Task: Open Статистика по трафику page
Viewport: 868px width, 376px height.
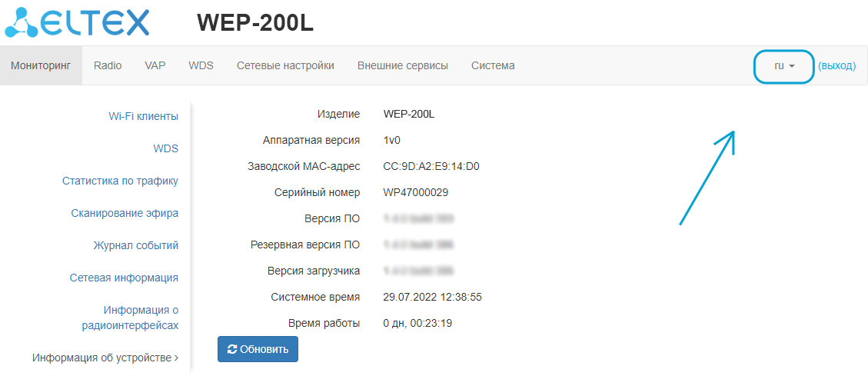Action: click(x=121, y=181)
